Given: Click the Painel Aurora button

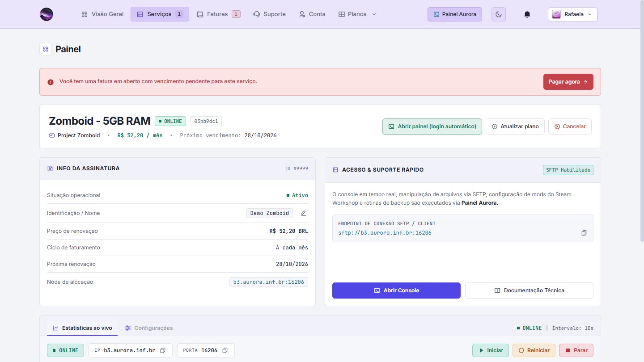Looking at the screenshot, I should (455, 14).
